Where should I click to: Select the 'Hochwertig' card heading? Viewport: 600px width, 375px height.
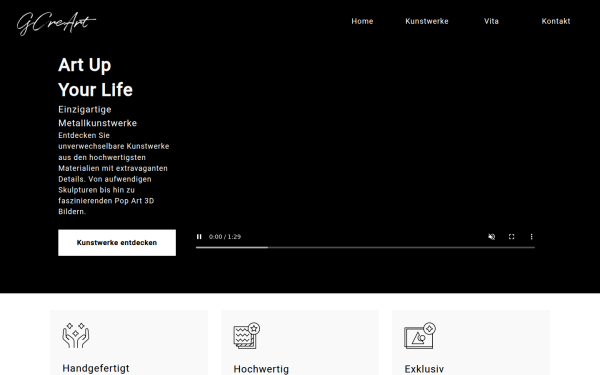pyautogui.click(x=261, y=369)
